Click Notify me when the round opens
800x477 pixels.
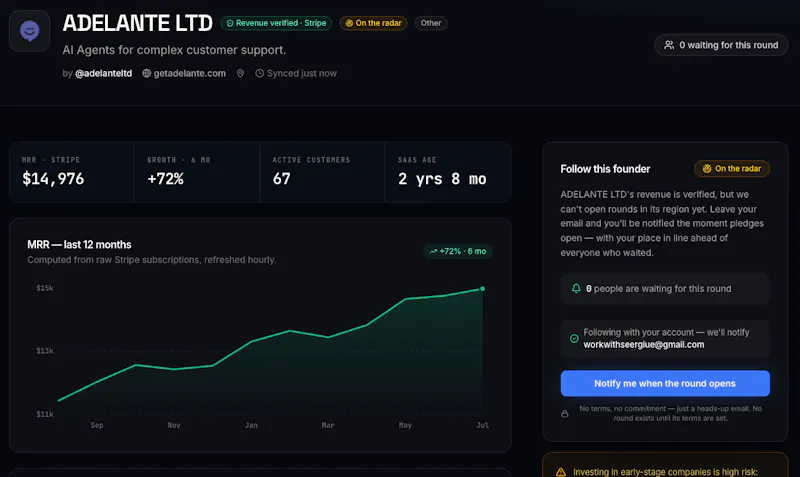pos(665,383)
